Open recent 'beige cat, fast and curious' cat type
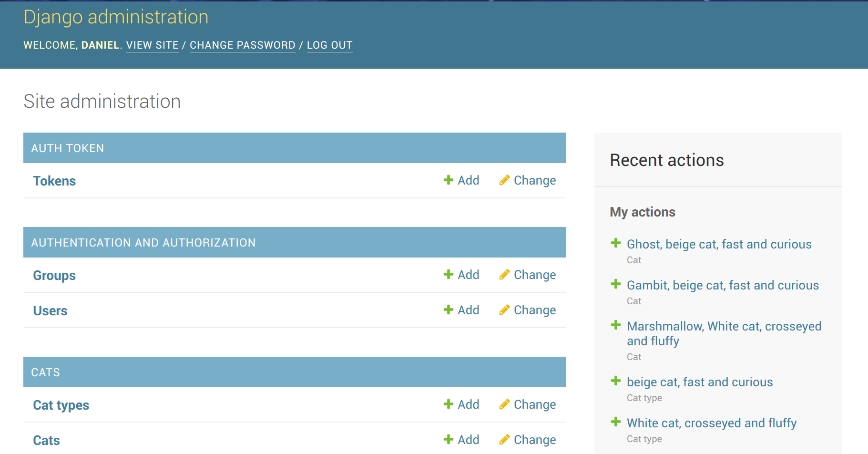Viewport: 868px width, 454px height. (x=700, y=382)
